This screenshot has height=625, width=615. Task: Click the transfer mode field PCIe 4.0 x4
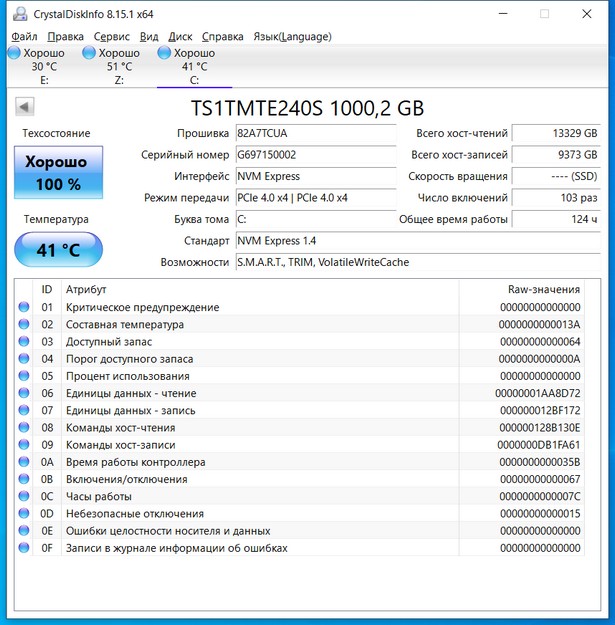(316, 198)
